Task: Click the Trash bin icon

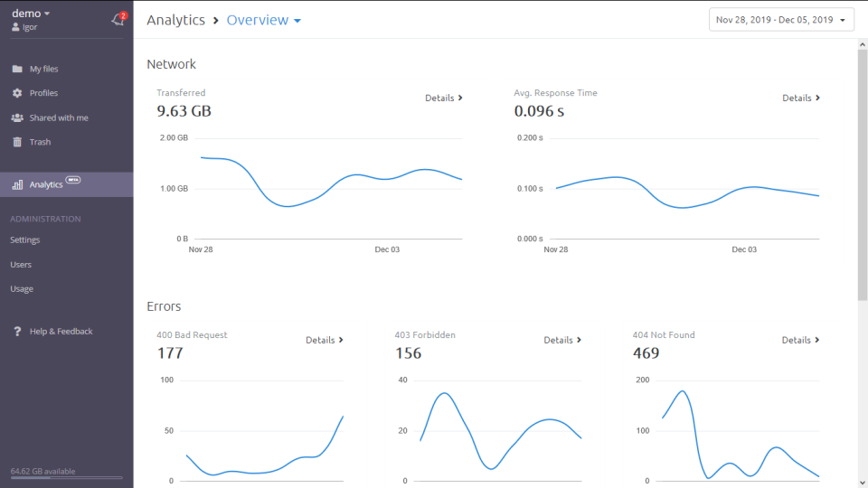Action: tap(17, 142)
